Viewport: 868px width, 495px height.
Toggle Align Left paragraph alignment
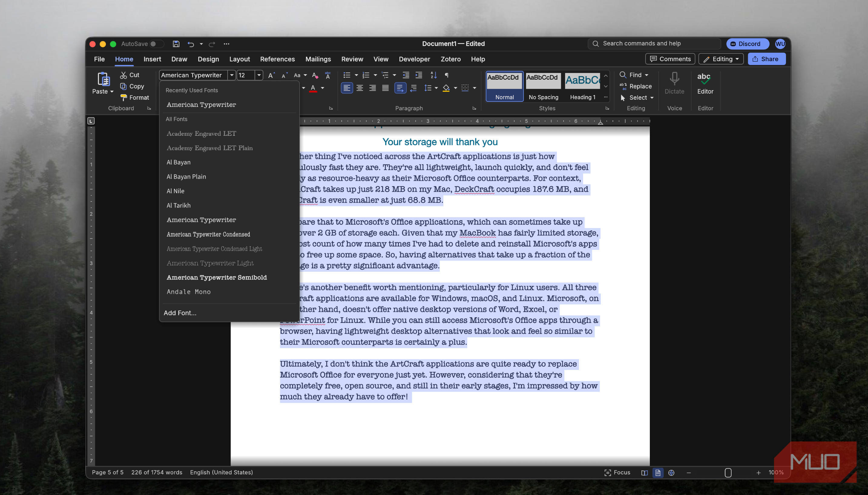point(347,88)
